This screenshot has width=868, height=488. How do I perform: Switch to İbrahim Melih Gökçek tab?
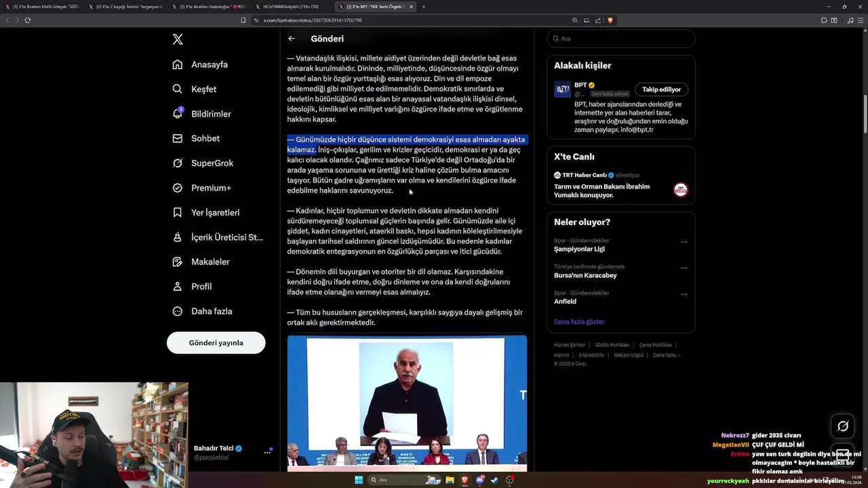pyautogui.click(x=42, y=7)
